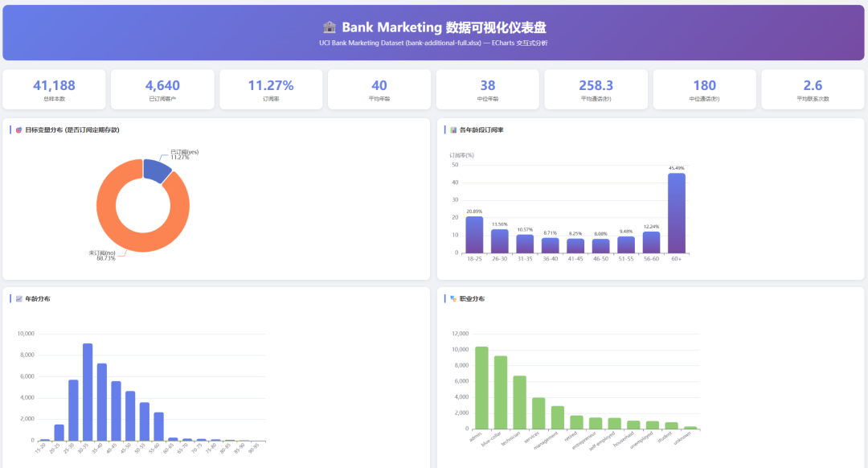Click the unemployed job distribution bar
The image size is (868, 468).
(653, 425)
